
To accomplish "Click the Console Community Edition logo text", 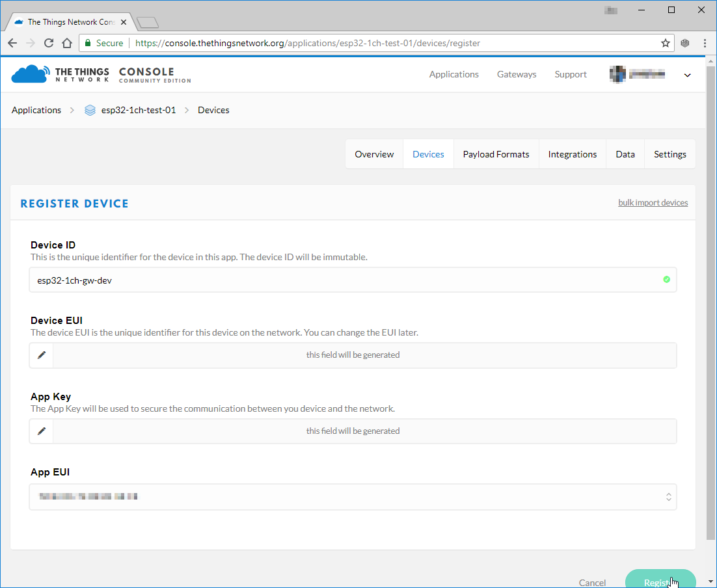I will [x=155, y=75].
